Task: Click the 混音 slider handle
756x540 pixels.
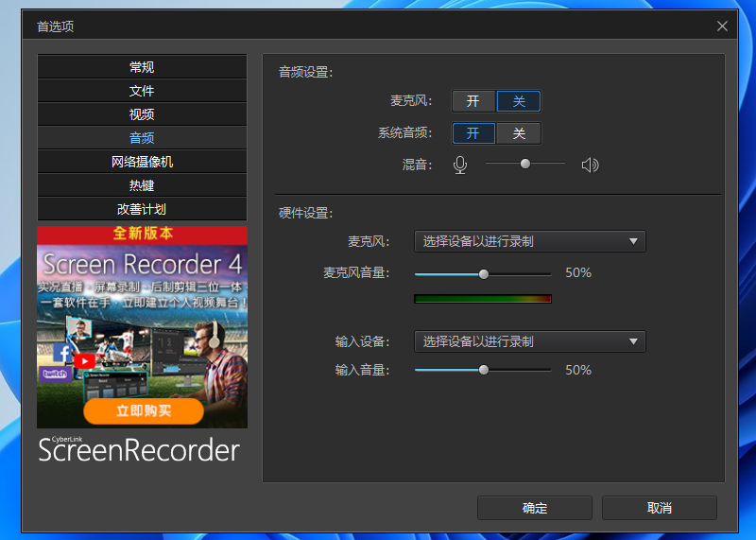Action: coord(525,164)
